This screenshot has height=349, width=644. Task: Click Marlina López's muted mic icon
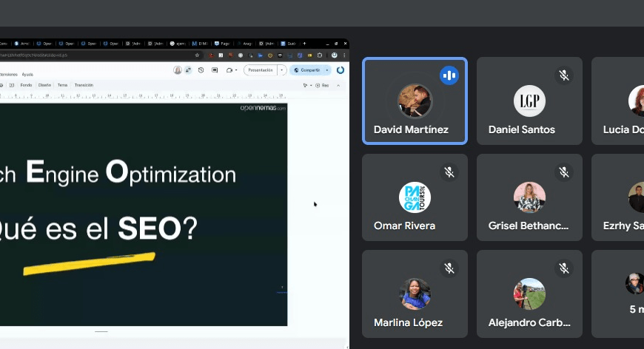(449, 268)
